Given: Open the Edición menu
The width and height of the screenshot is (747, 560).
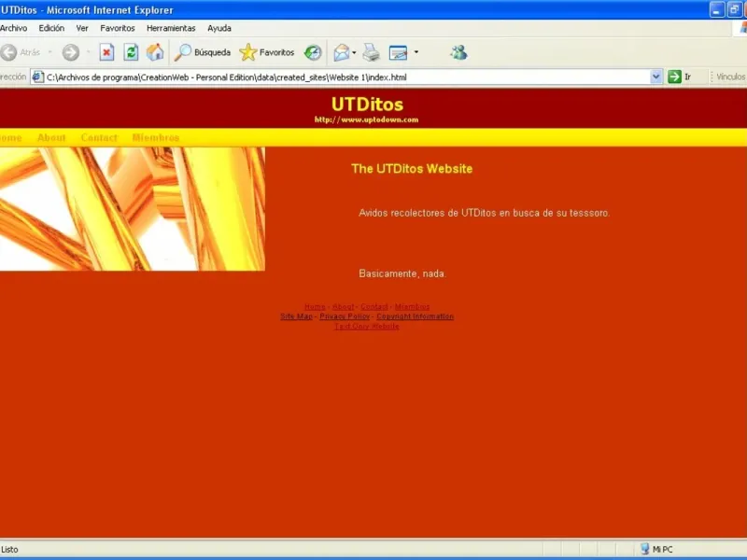Looking at the screenshot, I should [x=51, y=28].
